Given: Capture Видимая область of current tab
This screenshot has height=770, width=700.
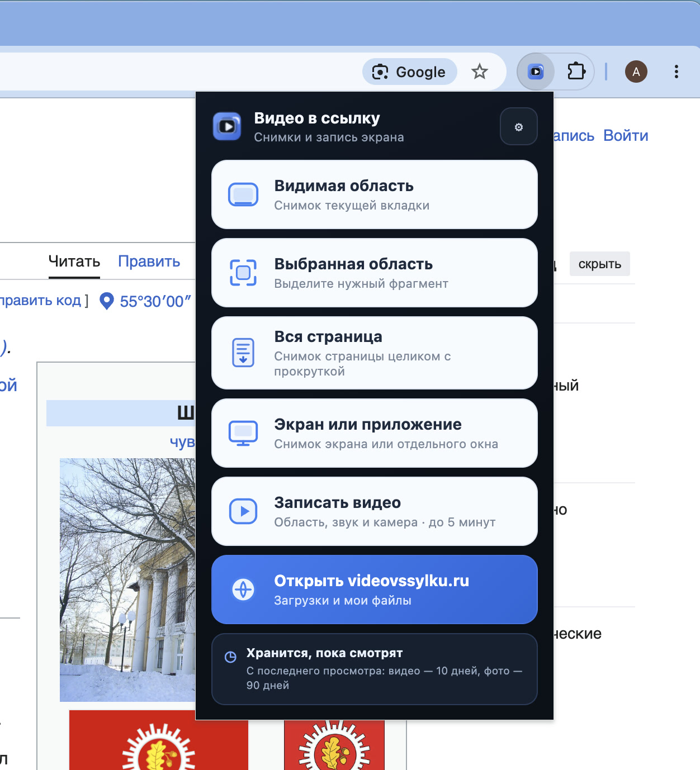Looking at the screenshot, I should pos(374,194).
